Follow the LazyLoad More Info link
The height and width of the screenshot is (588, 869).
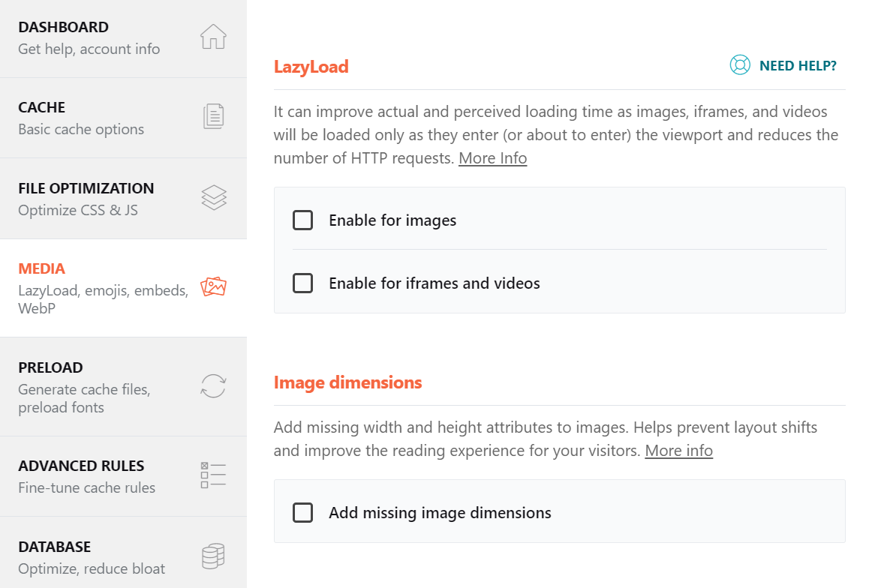point(492,158)
